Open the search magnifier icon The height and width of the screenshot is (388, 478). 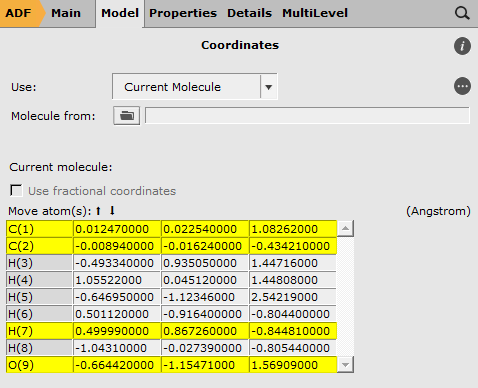(462, 13)
